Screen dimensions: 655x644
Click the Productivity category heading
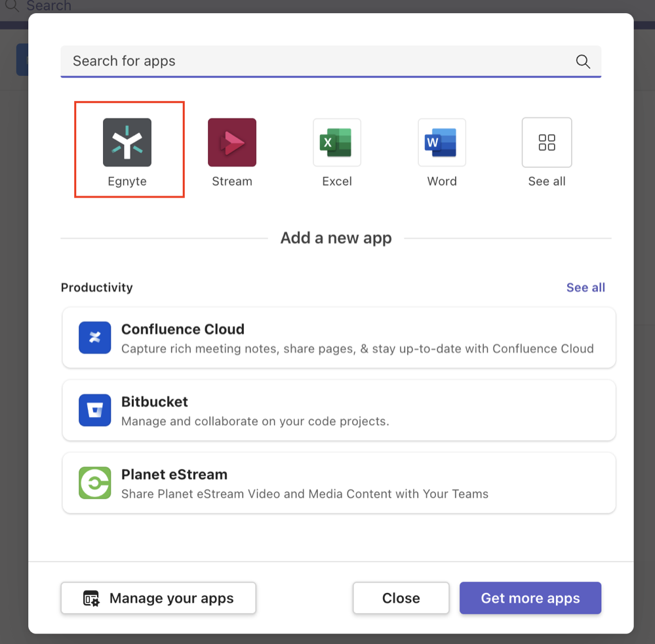[97, 287]
